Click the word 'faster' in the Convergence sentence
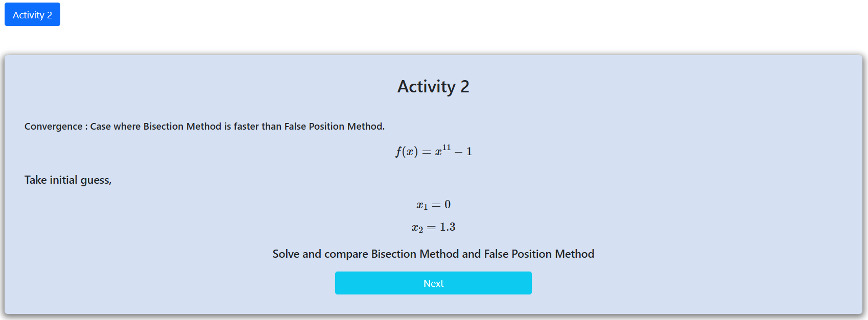 (x=246, y=127)
